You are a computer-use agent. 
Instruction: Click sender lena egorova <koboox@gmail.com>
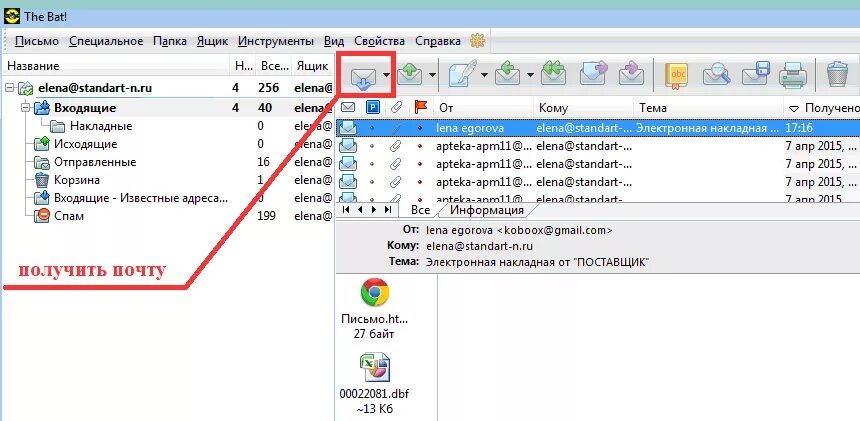pos(519,230)
